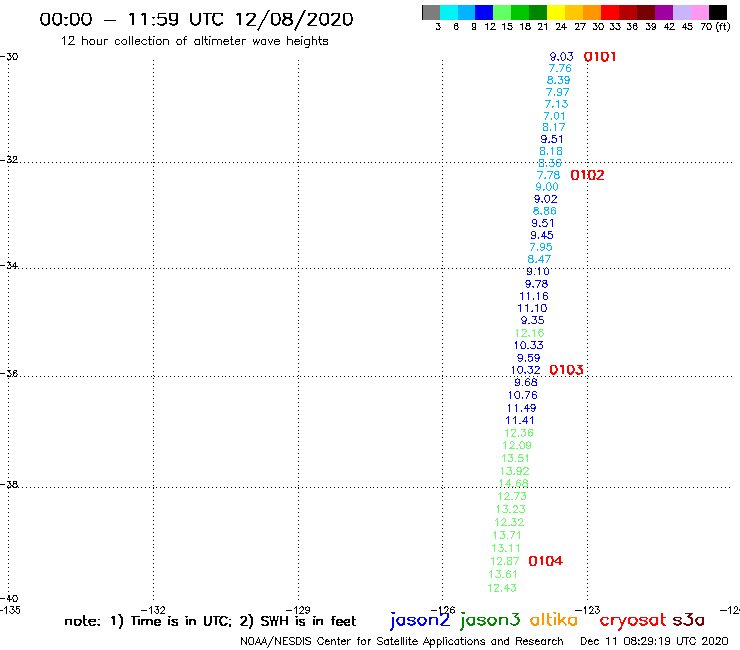740x650 pixels.
Task: Click the black swatch at the scale's end
Action: [718, 12]
